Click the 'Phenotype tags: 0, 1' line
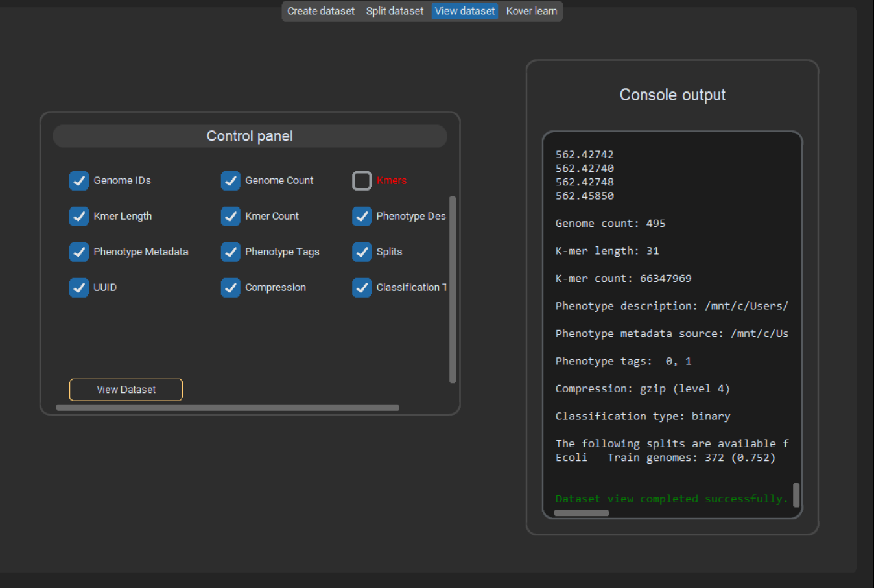 click(x=623, y=361)
